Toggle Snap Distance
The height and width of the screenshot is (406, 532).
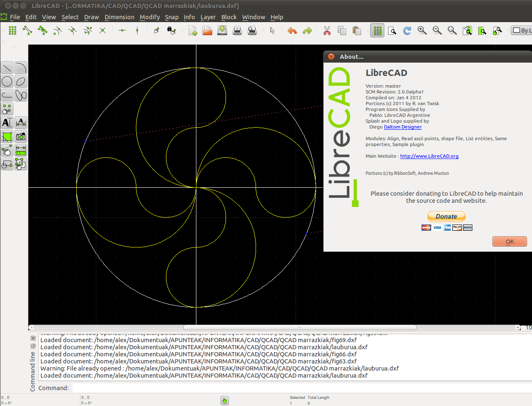click(x=88, y=30)
